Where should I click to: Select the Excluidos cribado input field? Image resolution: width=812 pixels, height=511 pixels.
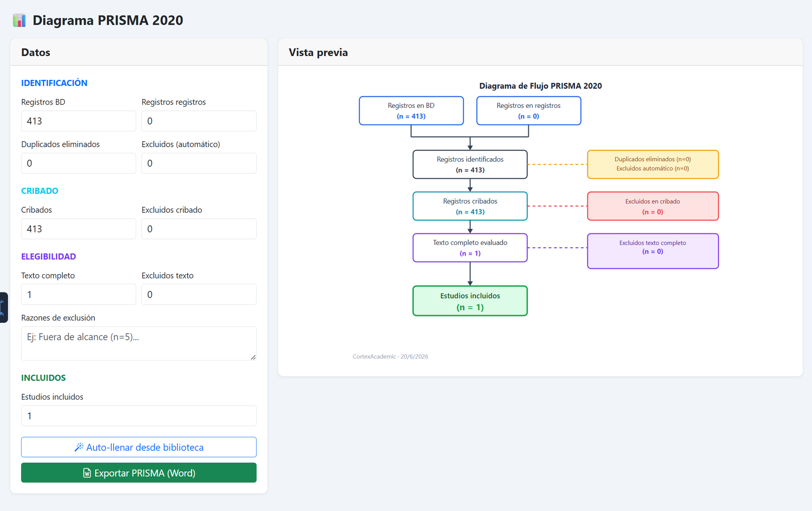pyautogui.click(x=199, y=229)
